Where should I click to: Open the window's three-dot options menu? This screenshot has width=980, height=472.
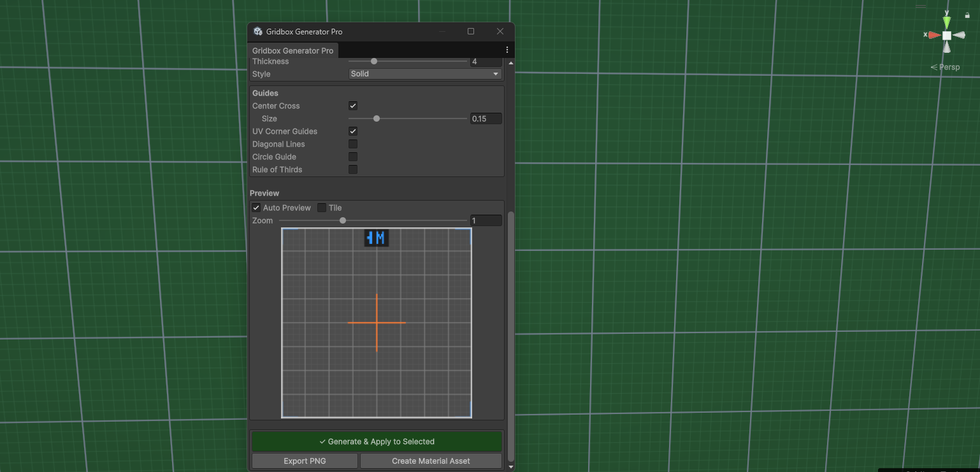pyautogui.click(x=507, y=50)
